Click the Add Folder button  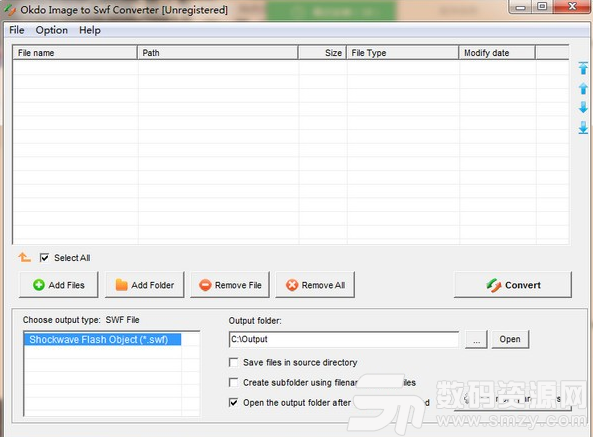pyautogui.click(x=144, y=285)
